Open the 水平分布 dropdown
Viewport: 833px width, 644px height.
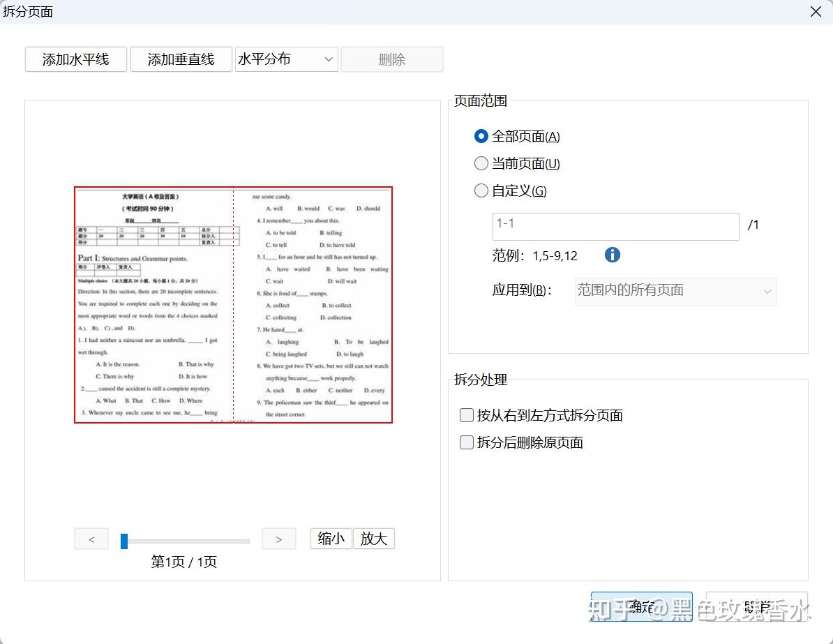tap(286, 59)
